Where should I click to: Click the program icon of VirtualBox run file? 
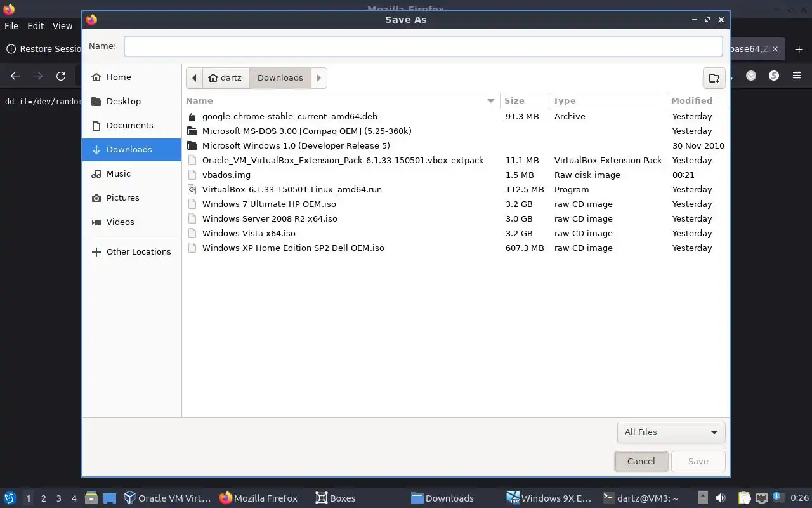[193, 189]
